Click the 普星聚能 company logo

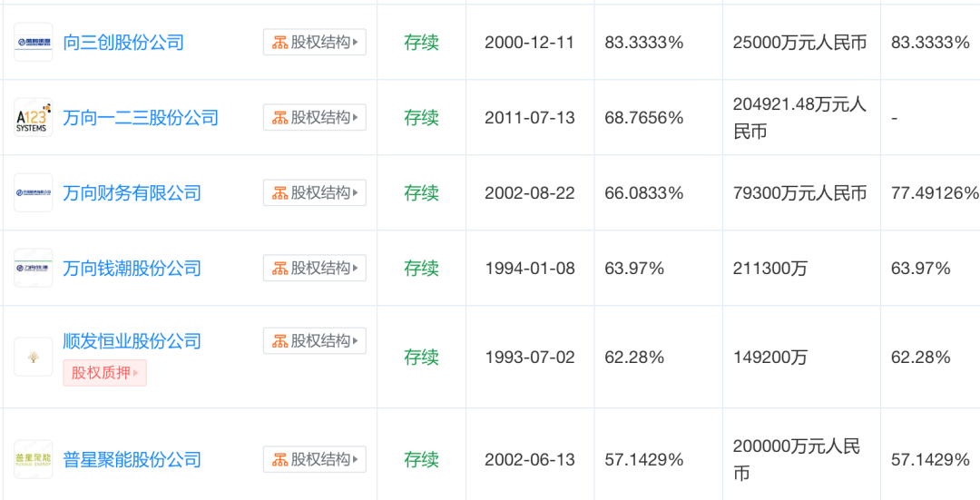point(34,460)
